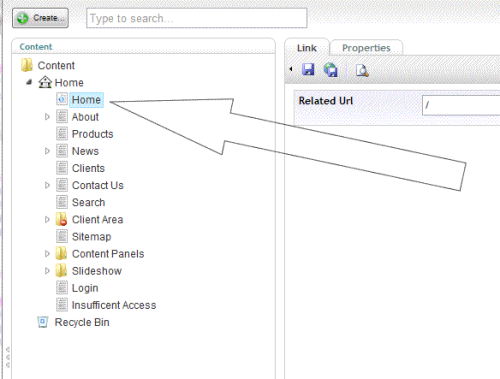Expand the About tree node
This screenshot has height=379, width=500.
point(47,117)
